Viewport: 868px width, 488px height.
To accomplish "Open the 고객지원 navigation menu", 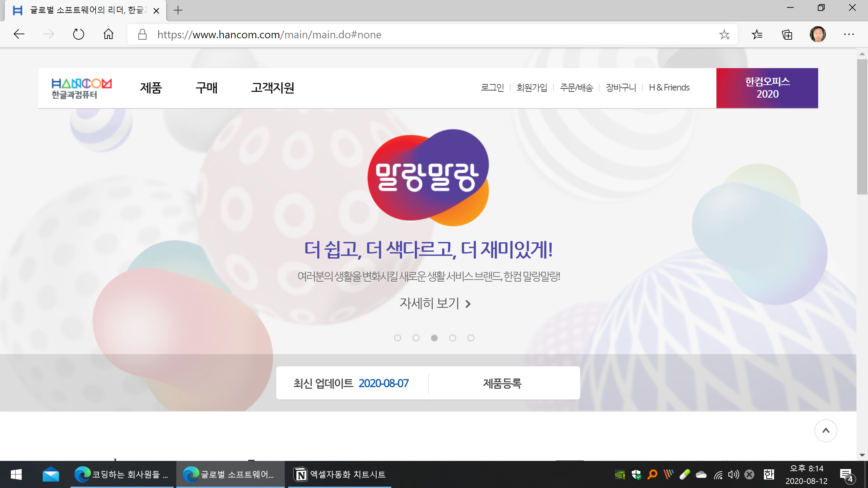I will click(x=272, y=88).
